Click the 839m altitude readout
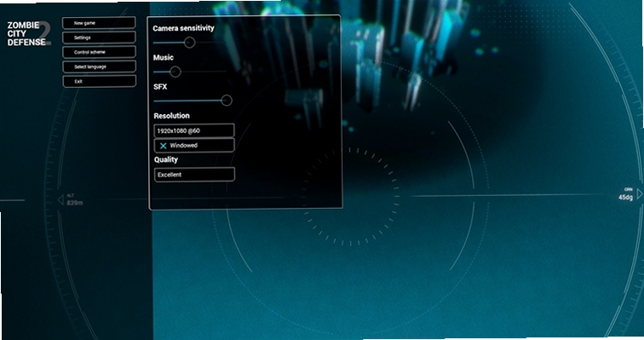The height and width of the screenshot is (340, 644). (75, 203)
